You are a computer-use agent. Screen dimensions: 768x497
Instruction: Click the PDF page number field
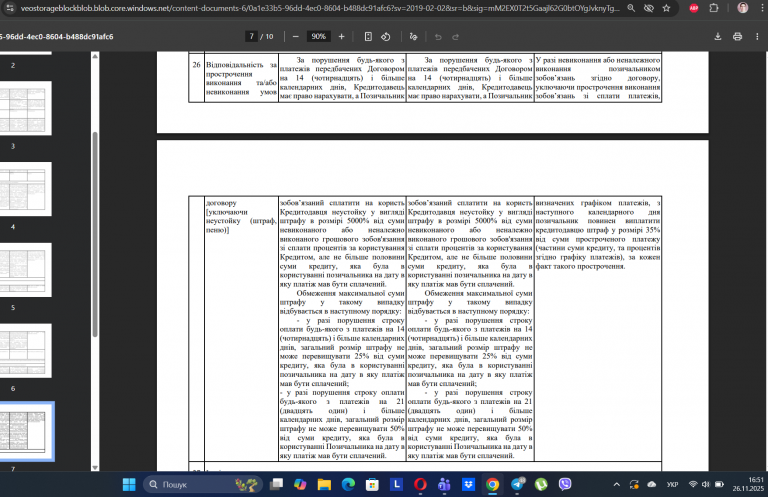point(251,37)
